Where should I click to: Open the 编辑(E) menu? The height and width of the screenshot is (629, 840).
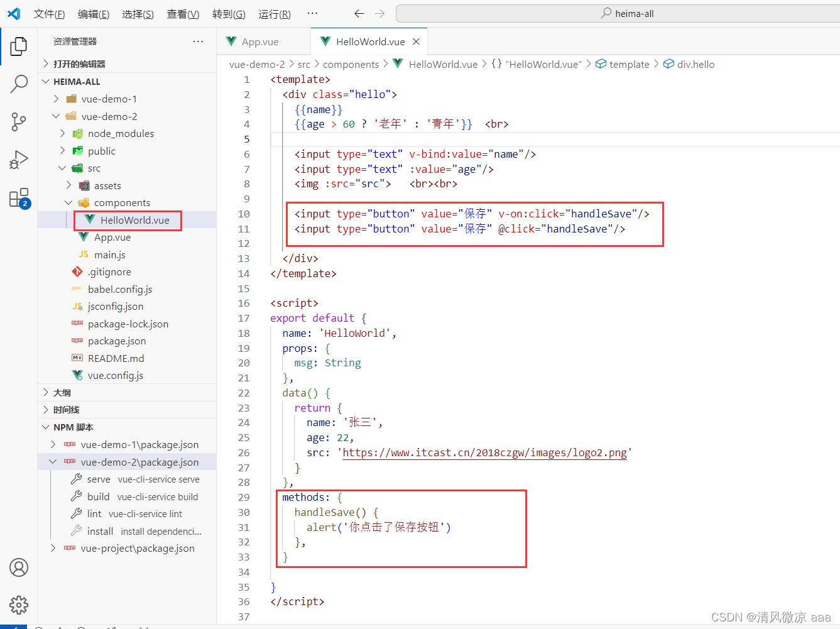coord(94,14)
